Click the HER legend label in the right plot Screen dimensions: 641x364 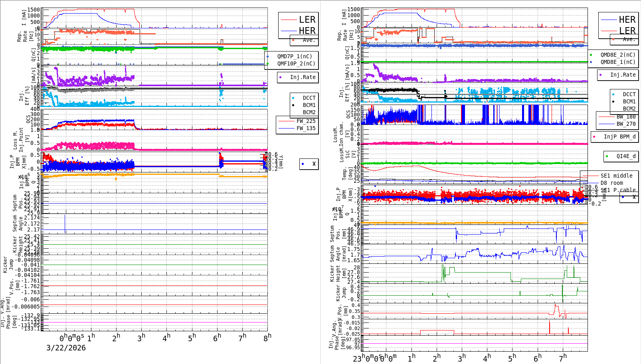pos(627,20)
